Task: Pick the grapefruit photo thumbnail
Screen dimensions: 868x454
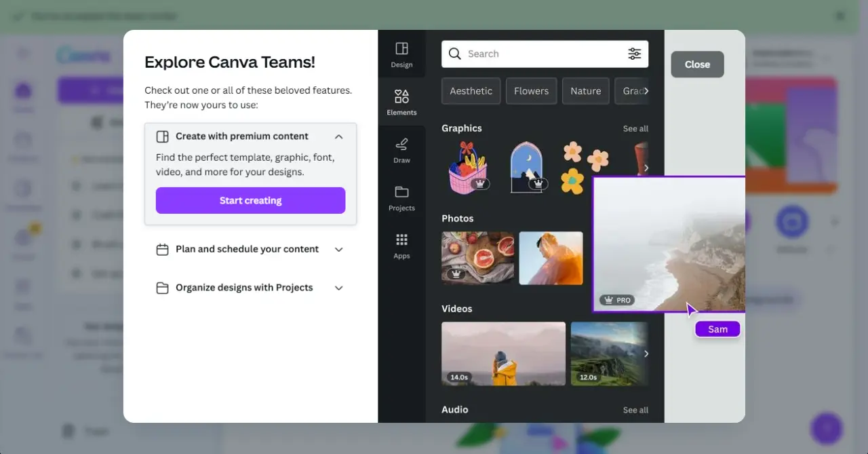Action: point(477,258)
